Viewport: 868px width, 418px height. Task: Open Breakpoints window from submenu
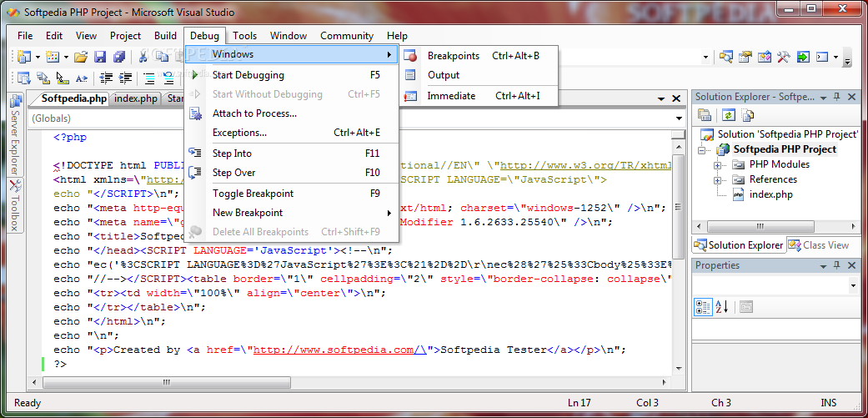(x=479, y=55)
